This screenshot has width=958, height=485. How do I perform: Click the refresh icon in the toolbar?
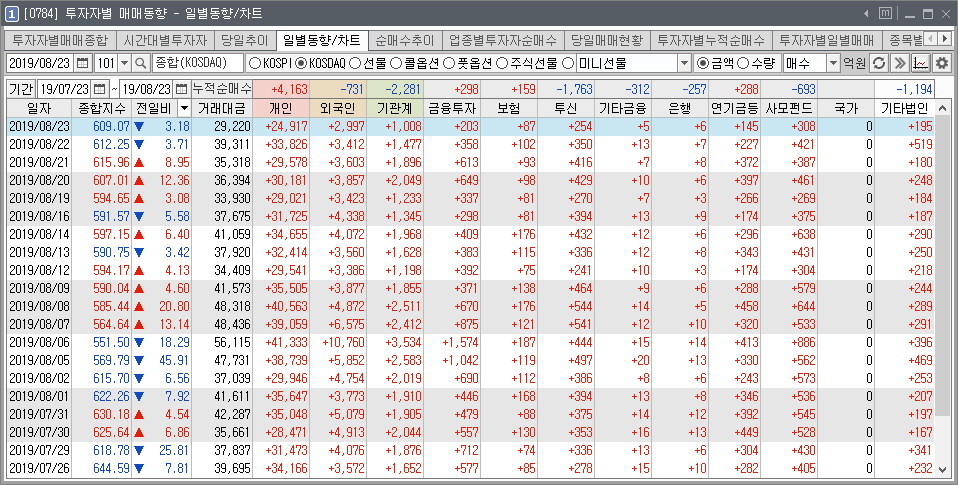click(879, 63)
